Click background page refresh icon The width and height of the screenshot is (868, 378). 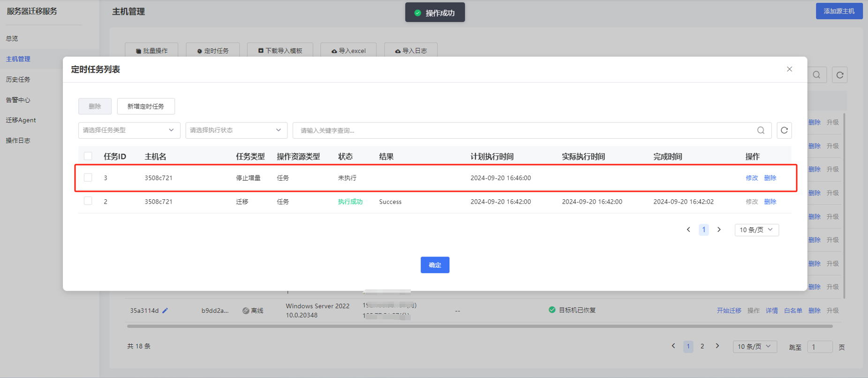pos(840,75)
